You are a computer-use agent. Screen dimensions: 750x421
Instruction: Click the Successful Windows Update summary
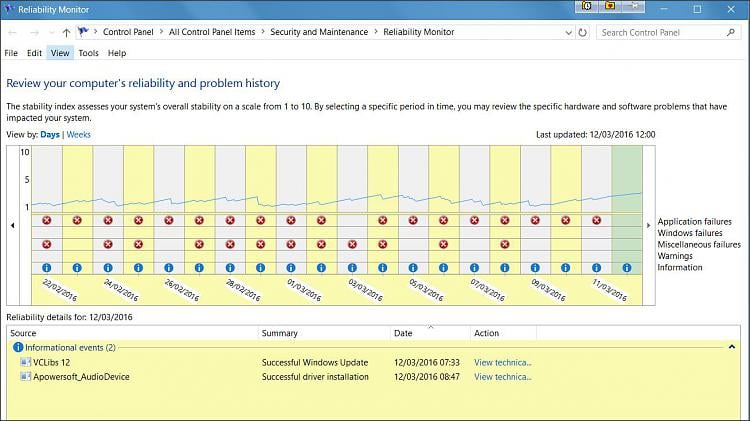click(x=315, y=362)
